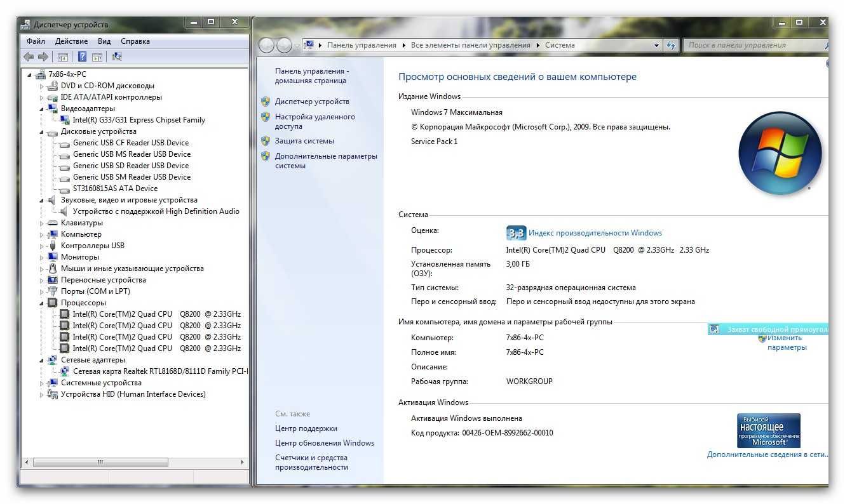
Task: Open Панель управления - домашняя страница link
Action: point(312,76)
